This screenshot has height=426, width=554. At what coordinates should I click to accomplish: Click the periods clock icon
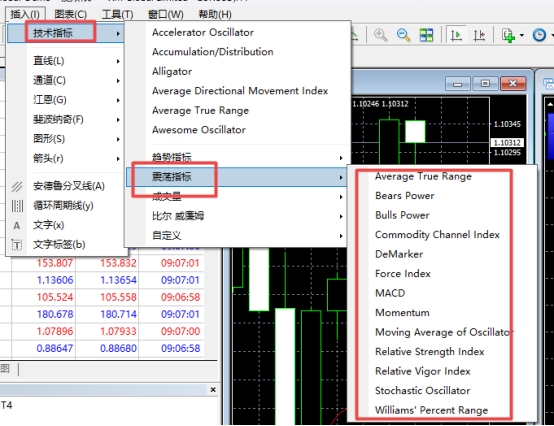[x=539, y=35]
